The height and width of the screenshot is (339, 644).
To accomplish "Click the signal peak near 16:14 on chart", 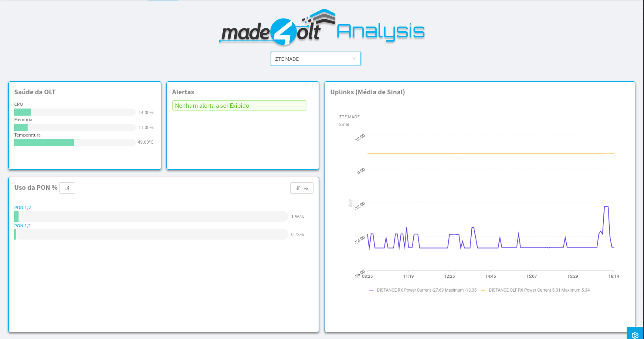I will click(x=606, y=207).
